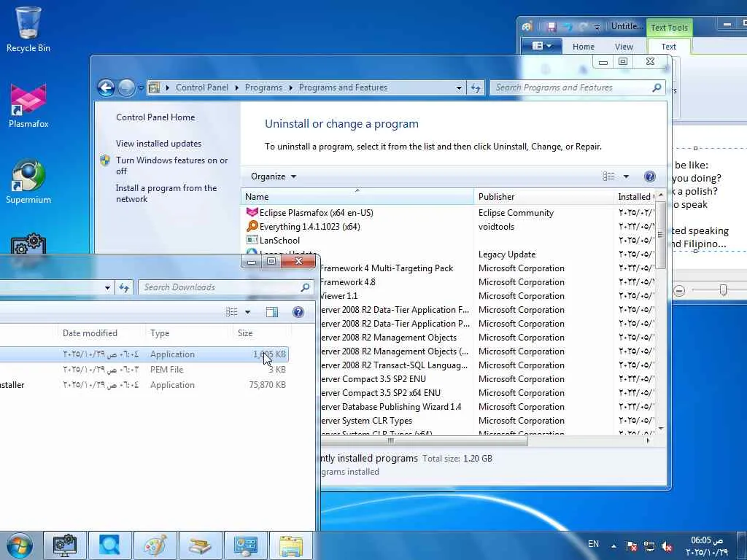
Task: Refresh the Programs and Features window
Action: click(x=476, y=87)
